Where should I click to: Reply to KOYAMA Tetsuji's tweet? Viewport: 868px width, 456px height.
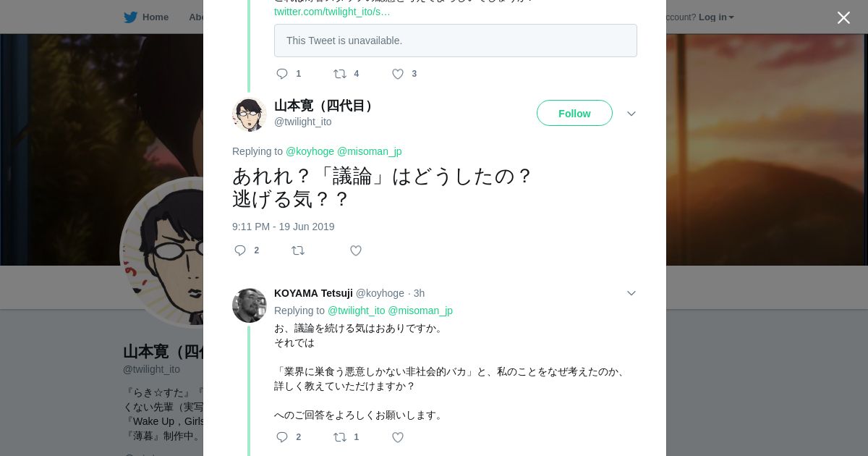[x=282, y=437]
